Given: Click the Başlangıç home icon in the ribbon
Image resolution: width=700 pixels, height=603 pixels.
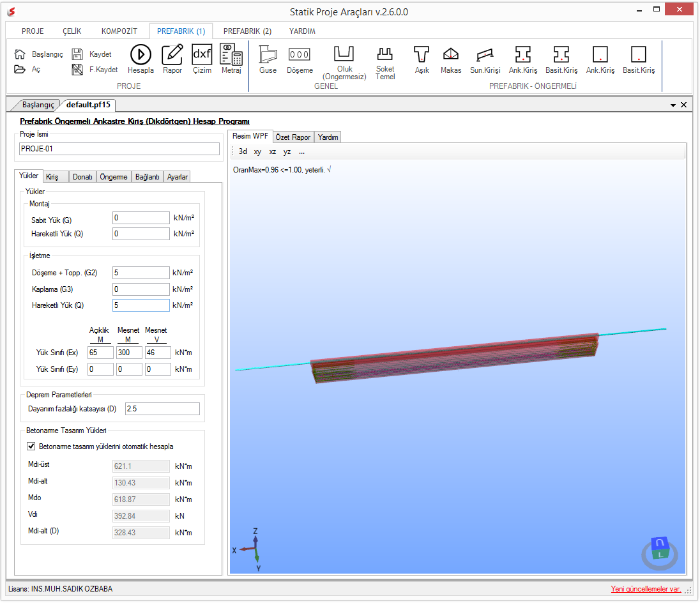Looking at the screenshot, I should pyautogui.click(x=20, y=54).
